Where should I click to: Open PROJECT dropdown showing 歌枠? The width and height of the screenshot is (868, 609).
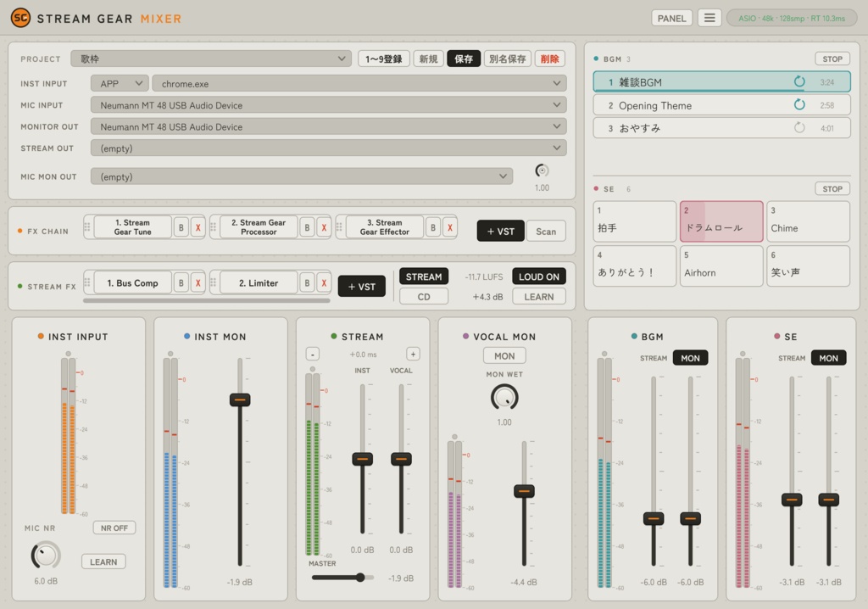pos(211,59)
